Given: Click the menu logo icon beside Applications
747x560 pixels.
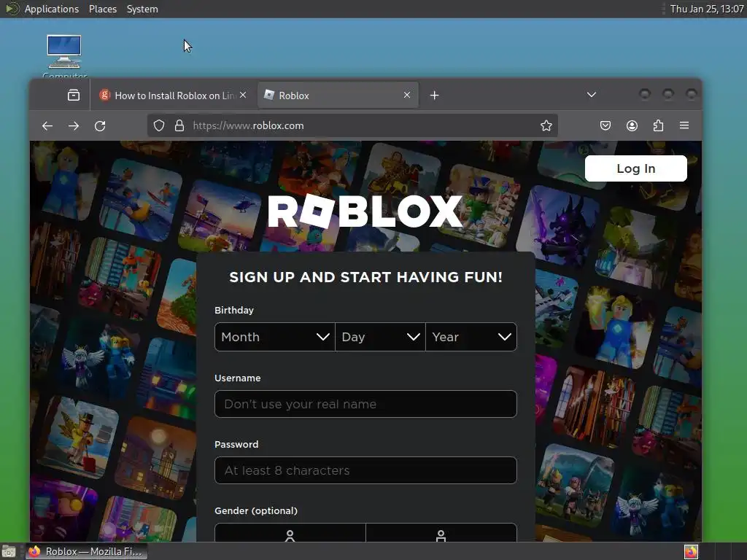Looking at the screenshot, I should tap(12, 9).
